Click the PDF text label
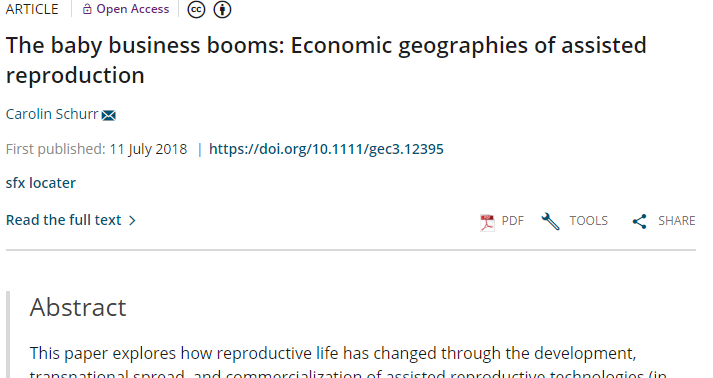The height and width of the screenshot is (378, 713). pyautogui.click(x=512, y=221)
